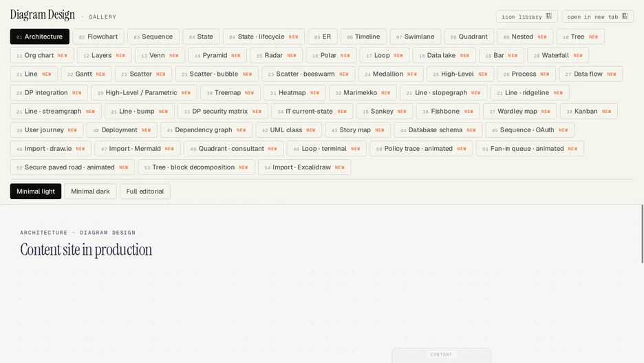
Task: Switch to the Treemap tab
Action: (x=230, y=92)
